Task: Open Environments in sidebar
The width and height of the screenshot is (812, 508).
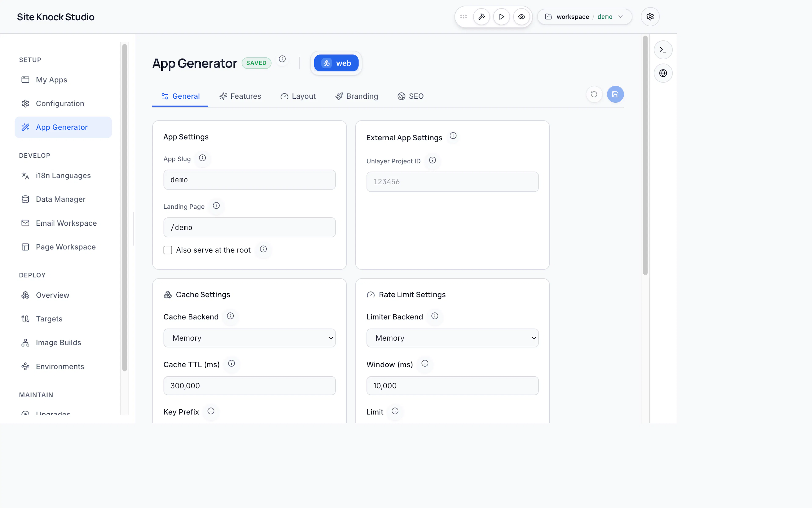Action: click(x=63, y=367)
